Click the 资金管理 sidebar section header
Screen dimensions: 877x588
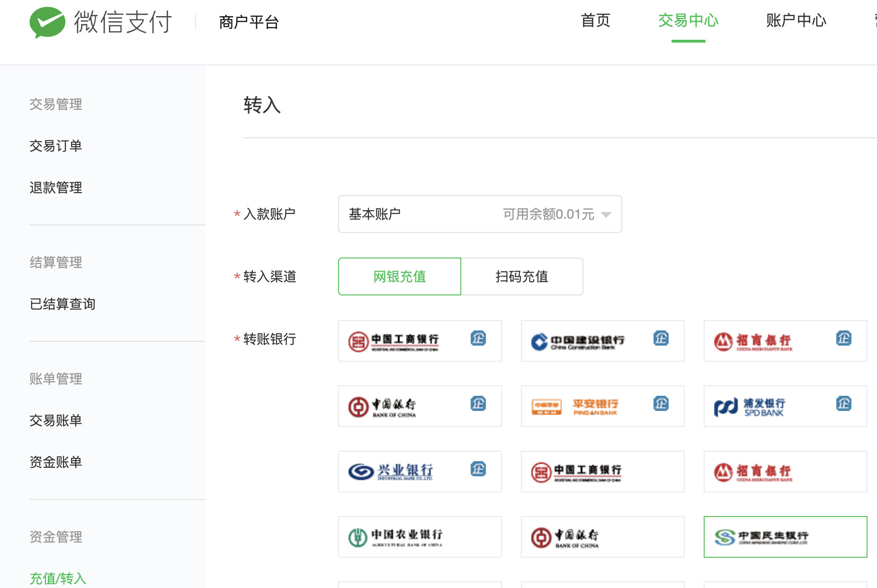(x=56, y=537)
